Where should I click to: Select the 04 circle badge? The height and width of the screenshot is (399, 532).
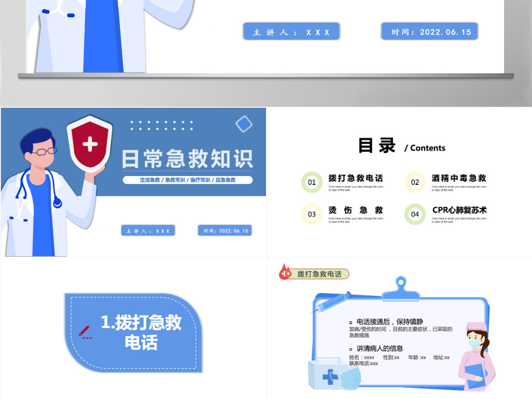(415, 214)
